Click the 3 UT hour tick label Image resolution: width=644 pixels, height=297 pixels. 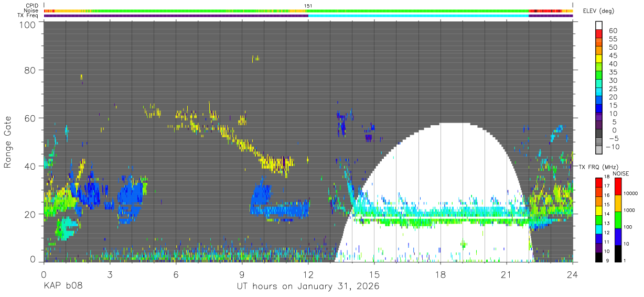[x=110, y=274]
